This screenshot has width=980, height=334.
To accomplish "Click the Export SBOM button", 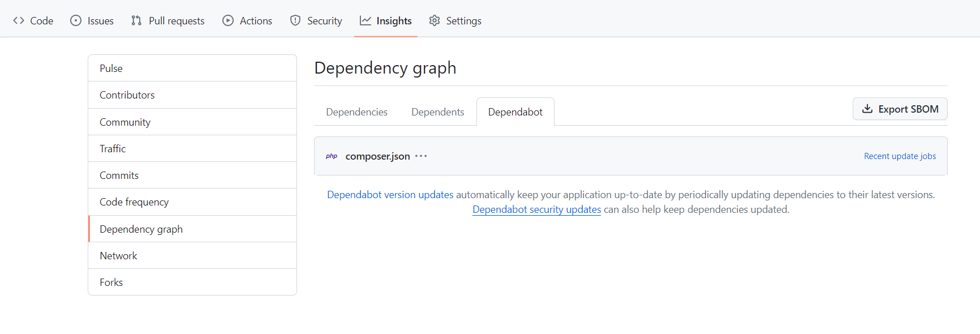I will click(x=900, y=109).
